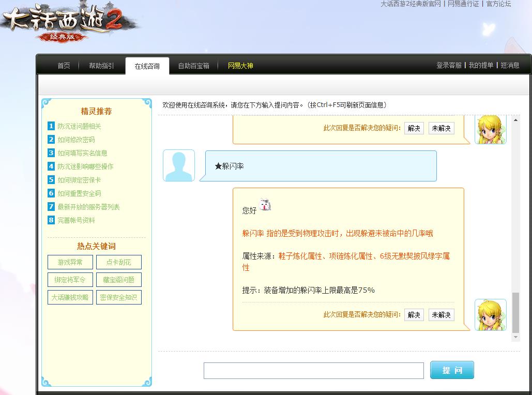The image size is (532, 395).
Task: Click the text 提示:装备增加的躲闪率上限最高是75%
Action: 309,290
